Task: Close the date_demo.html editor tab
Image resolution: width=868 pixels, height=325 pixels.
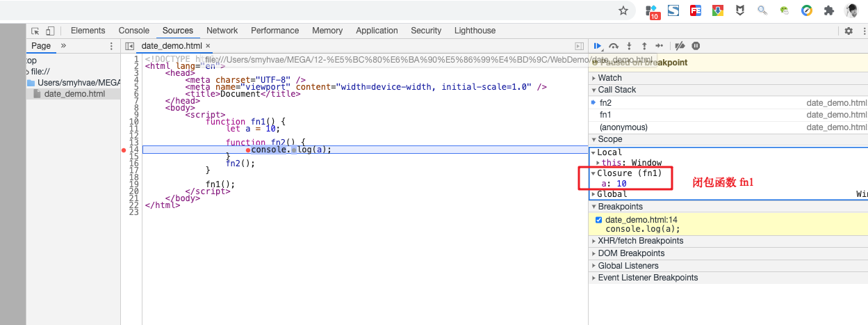Action: 208,46
